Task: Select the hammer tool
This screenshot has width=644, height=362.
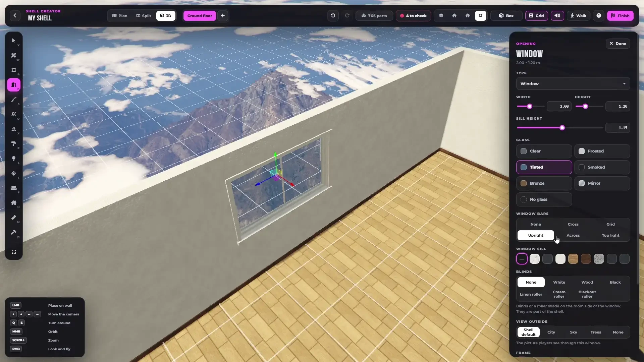Action: tap(14, 232)
